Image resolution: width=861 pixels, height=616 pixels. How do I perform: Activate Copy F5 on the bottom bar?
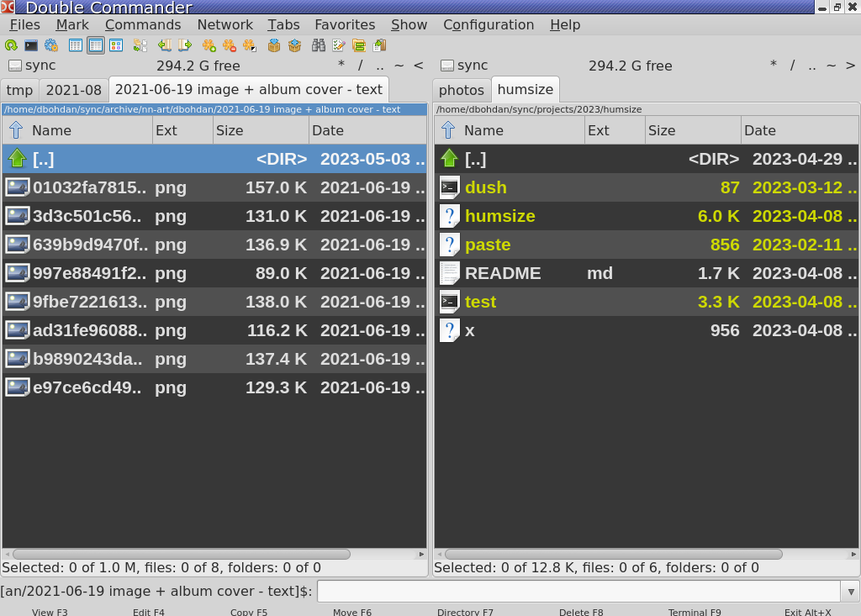[248, 612]
